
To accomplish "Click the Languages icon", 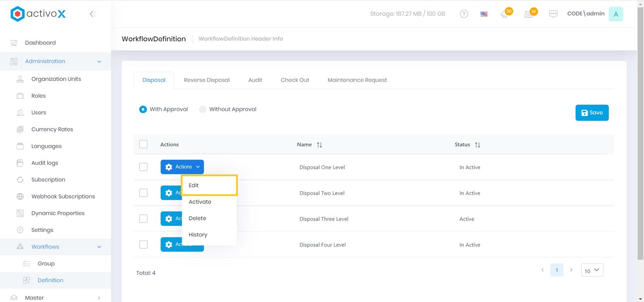I will (20, 146).
